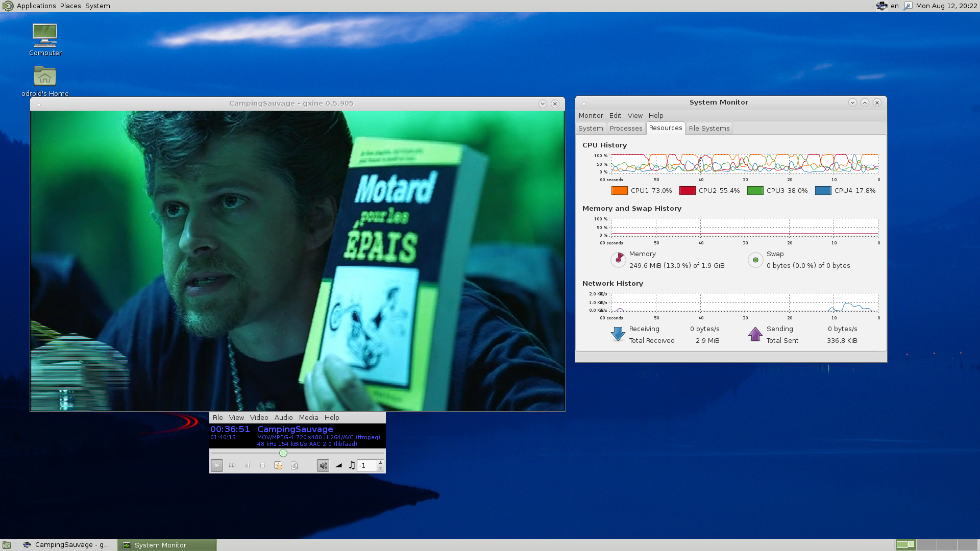
Task: Switch to the Processes tab
Action: pos(626,128)
